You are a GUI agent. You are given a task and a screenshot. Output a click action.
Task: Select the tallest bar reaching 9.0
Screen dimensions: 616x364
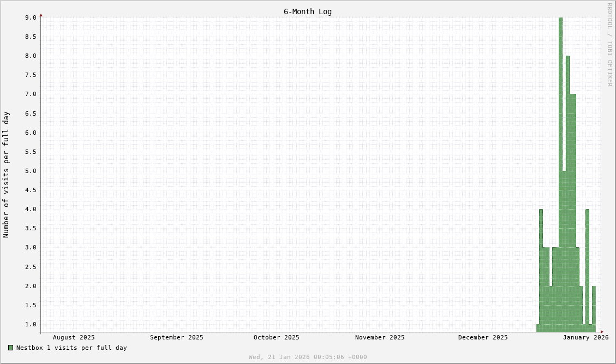tap(560, 164)
